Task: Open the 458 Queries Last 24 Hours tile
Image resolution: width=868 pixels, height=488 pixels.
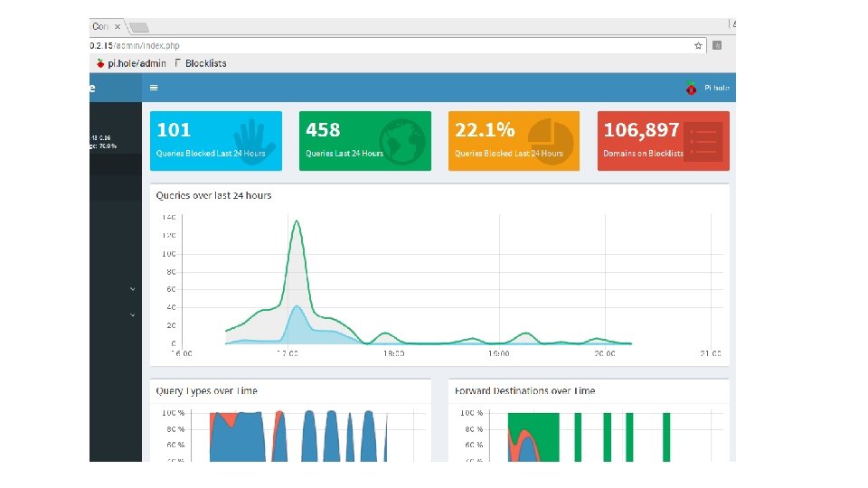Action: pyautogui.click(x=364, y=141)
